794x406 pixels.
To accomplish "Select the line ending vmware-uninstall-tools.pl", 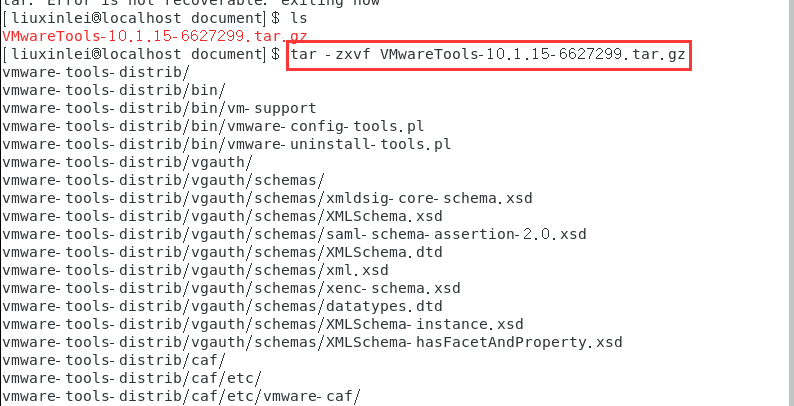I will 226,144.
